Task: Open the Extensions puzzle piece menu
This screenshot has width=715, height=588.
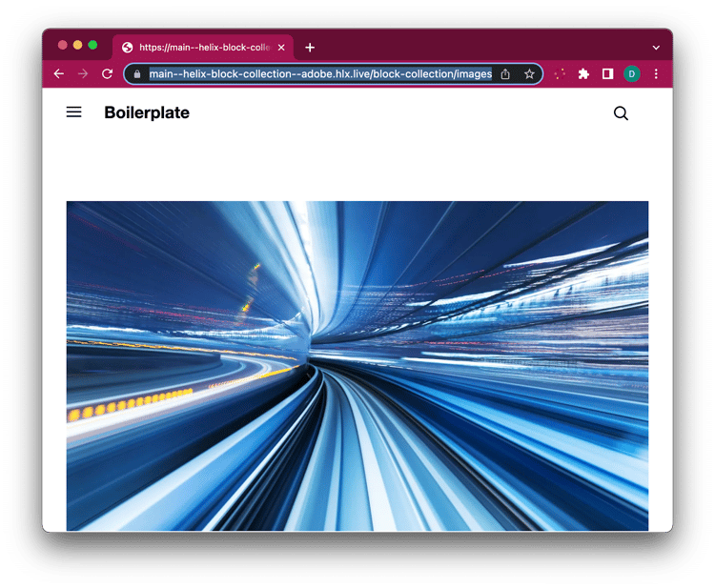Action: point(583,74)
